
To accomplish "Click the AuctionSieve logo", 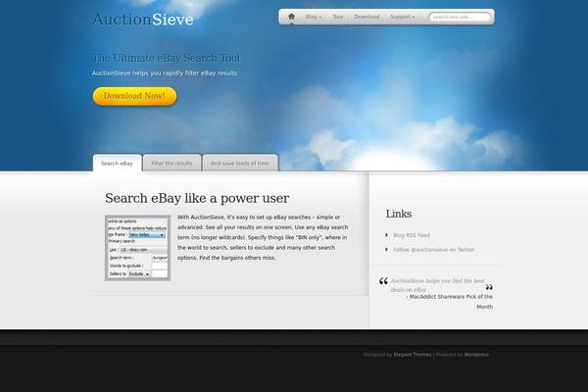I will (x=143, y=20).
